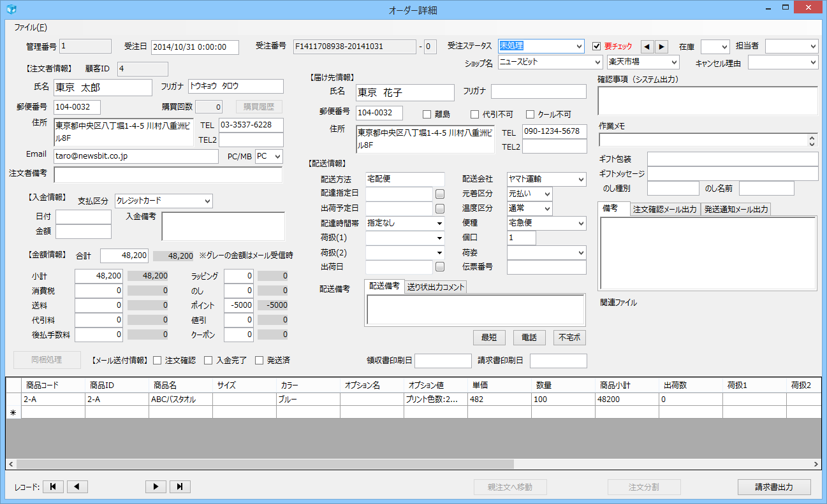Switch to 備考 tab
827x504 pixels.
pyautogui.click(x=613, y=209)
